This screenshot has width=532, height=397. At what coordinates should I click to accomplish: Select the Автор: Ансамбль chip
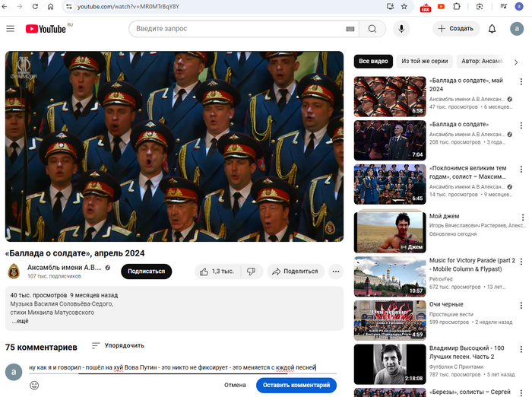pos(482,61)
